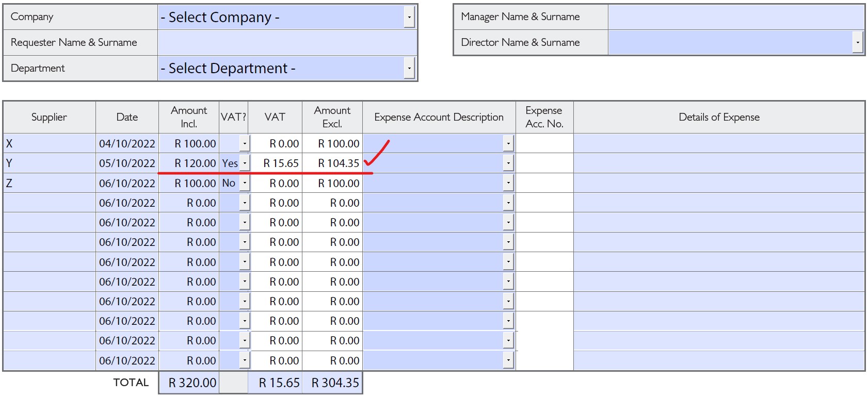The width and height of the screenshot is (868, 397).
Task: Click the Amount Excl. cell showing R 104.35
Action: click(332, 163)
